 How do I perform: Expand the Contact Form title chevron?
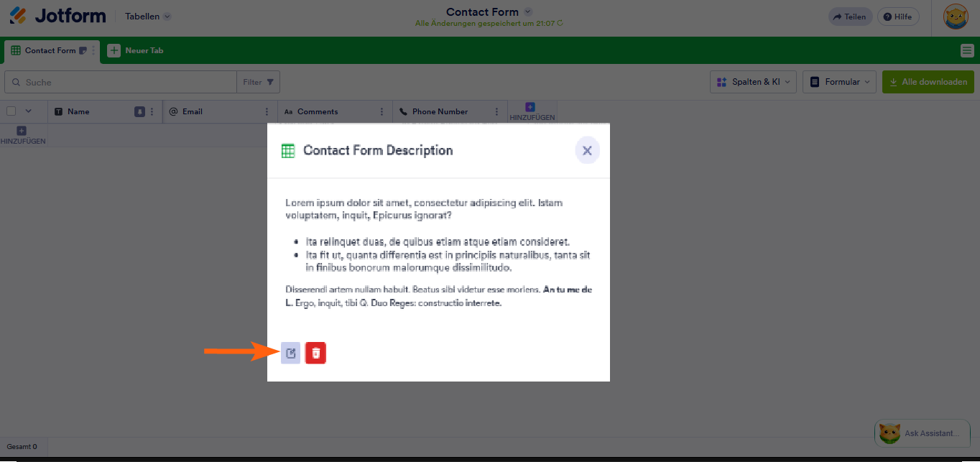(528, 11)
